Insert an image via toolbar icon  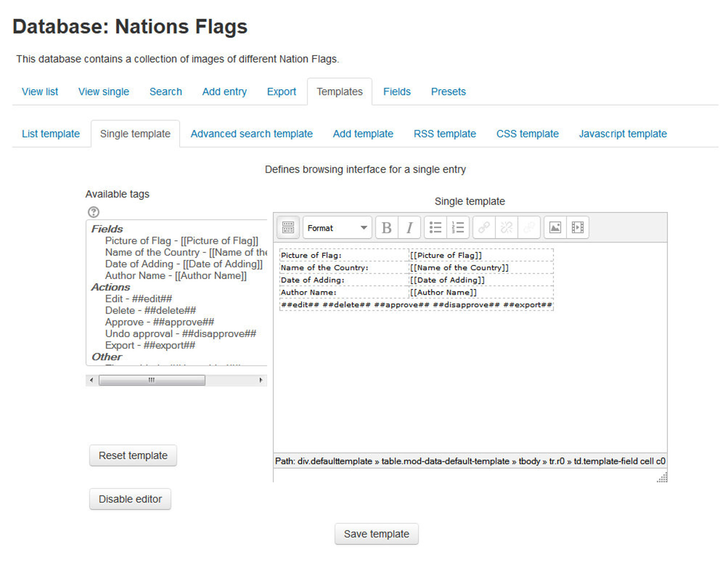555,228
